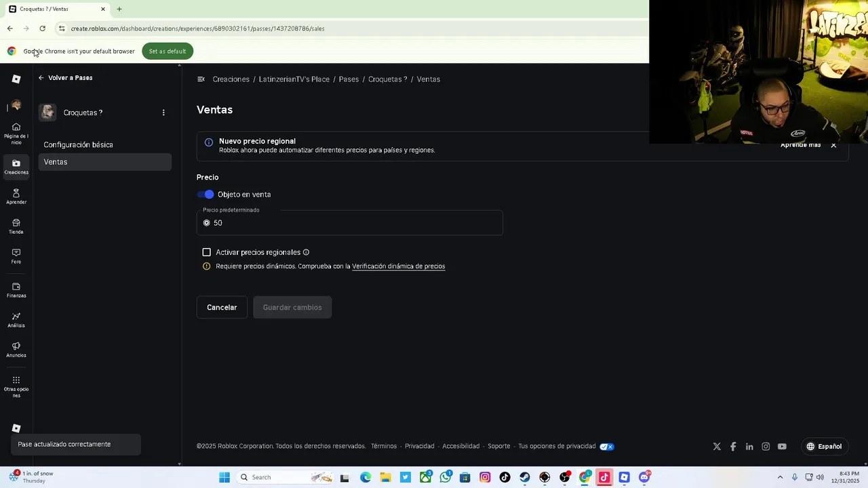This screenshot has height=488, width=868.
Task: Check Activar precios regionales box
Action: (207, 252)
